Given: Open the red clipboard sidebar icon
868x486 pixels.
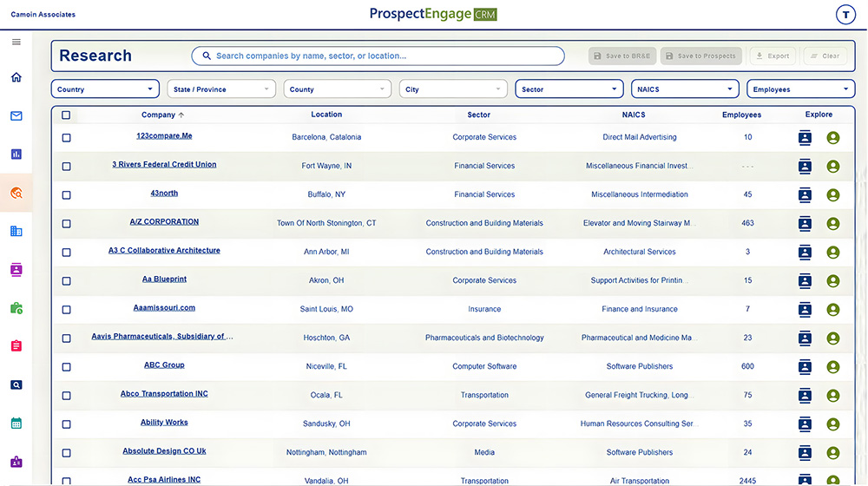Looking at the screenshot, I should pos(16,346).
